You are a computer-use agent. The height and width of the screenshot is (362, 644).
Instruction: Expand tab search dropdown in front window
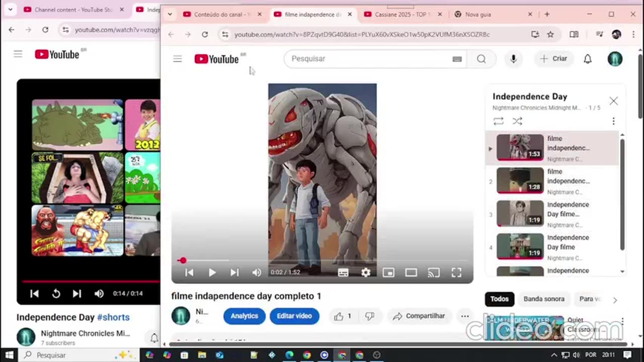click(170, 15)
